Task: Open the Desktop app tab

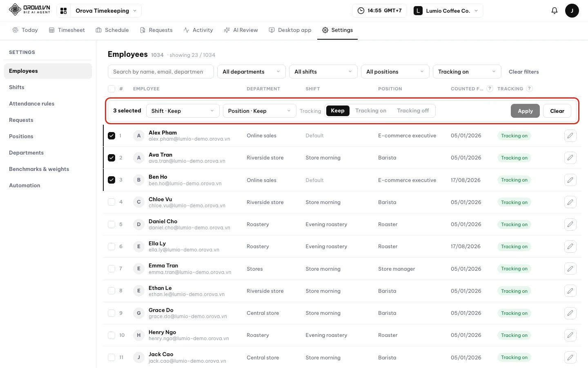Action: pyautogui.click(x=290, y=30)
